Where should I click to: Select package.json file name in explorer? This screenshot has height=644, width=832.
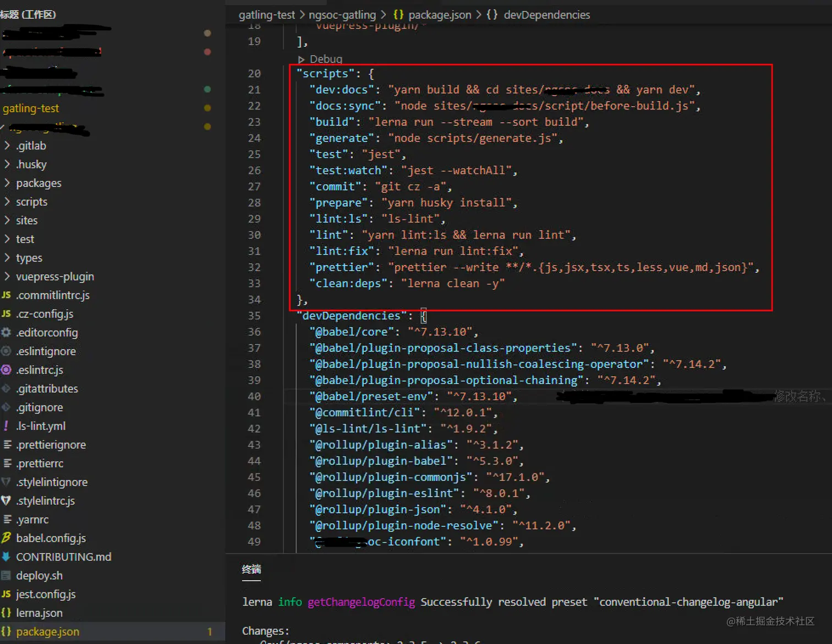[48, 632]
